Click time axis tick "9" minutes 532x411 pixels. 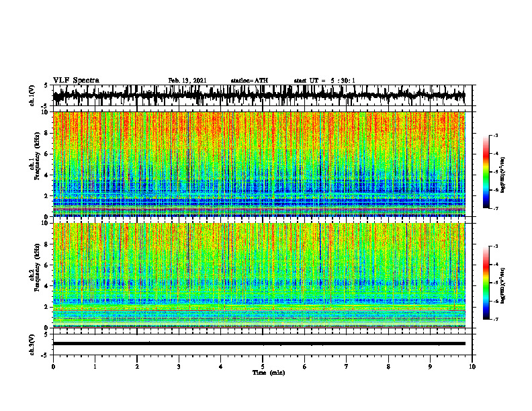(430, 367)
